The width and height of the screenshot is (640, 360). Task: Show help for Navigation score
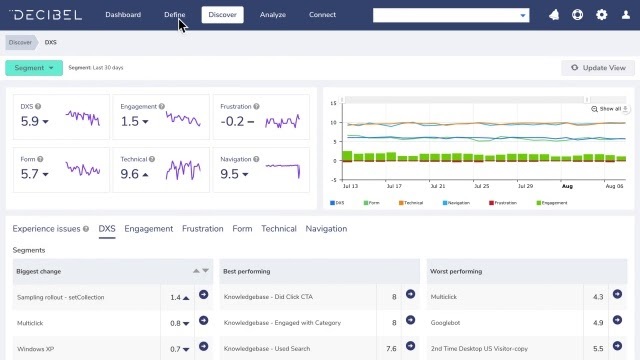coord(256,159)
